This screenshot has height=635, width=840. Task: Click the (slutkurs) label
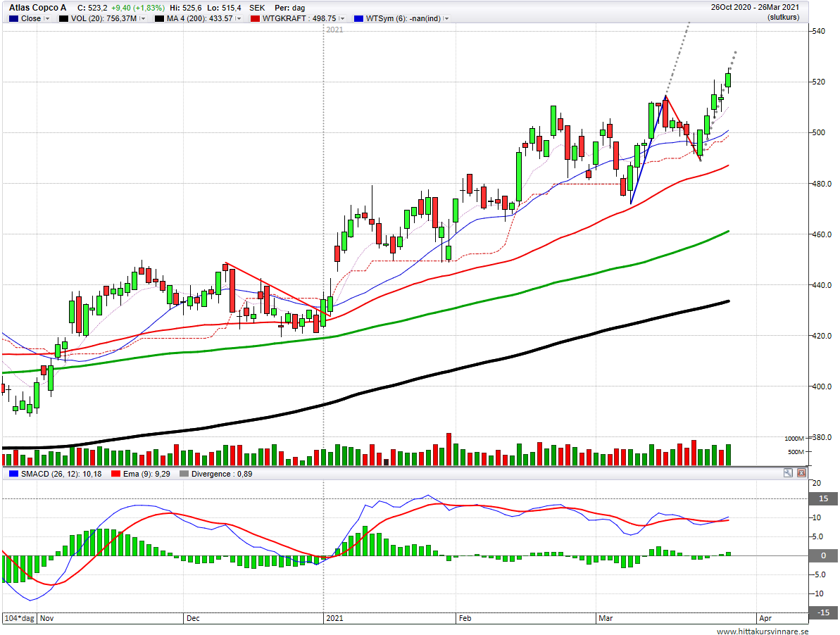click(x=783, y=17)
